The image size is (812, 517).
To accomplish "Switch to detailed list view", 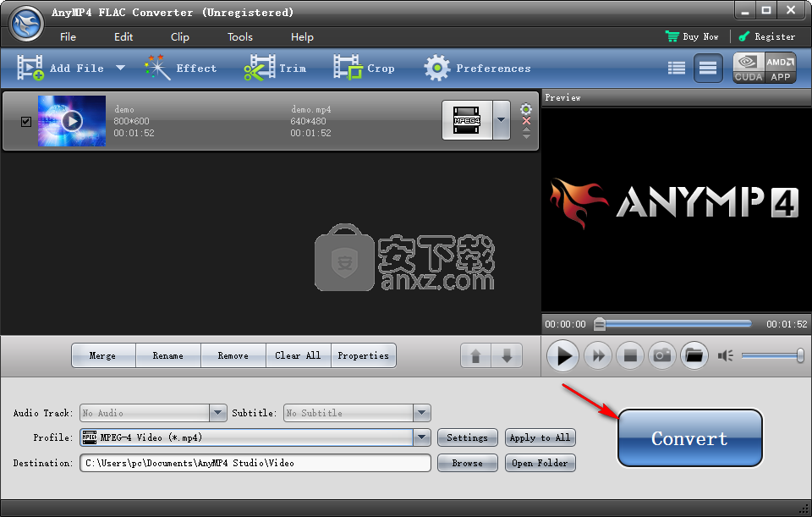I will (677, 68).
